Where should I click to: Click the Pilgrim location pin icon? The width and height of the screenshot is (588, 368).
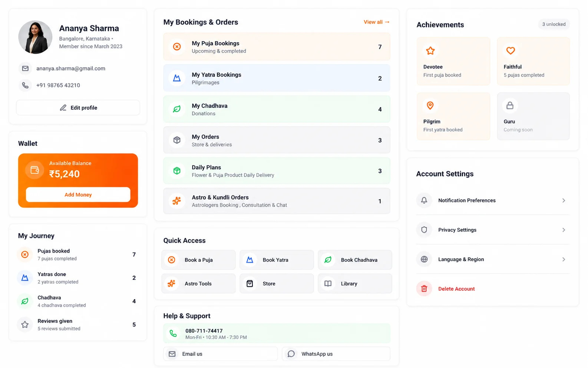tap(430, 105)
